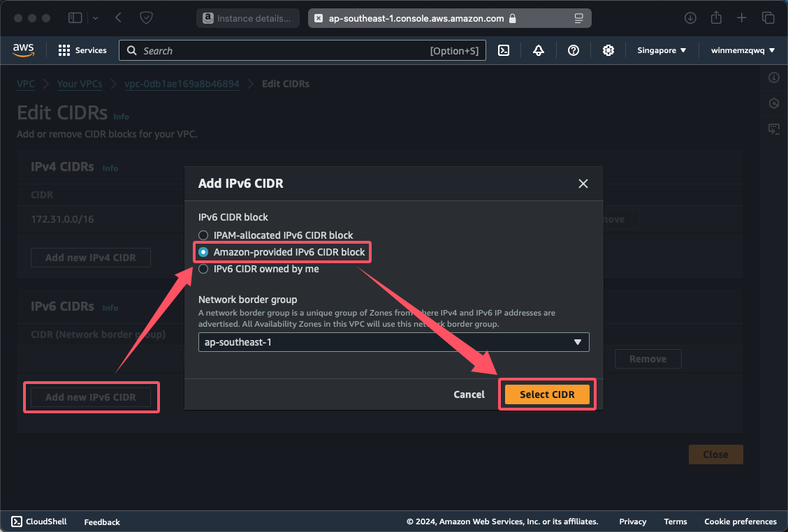Open Feedback in the footer
The image size is (788, 532).
102,522
